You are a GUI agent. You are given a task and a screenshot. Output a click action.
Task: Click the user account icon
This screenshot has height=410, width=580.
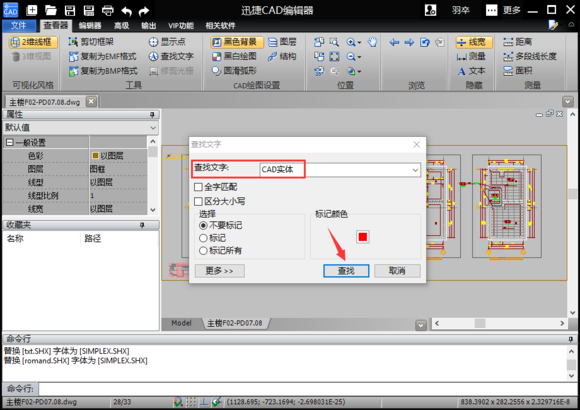click(430, 10)
